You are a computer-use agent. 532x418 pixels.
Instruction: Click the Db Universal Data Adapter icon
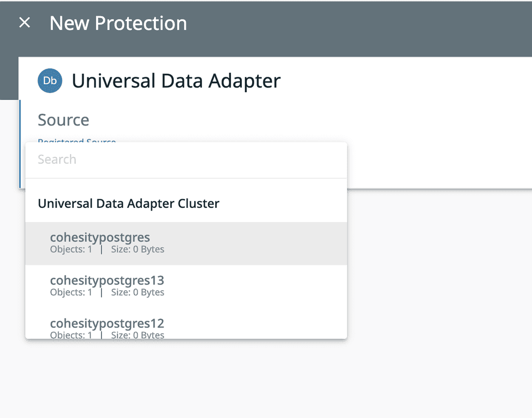[50, 81]
